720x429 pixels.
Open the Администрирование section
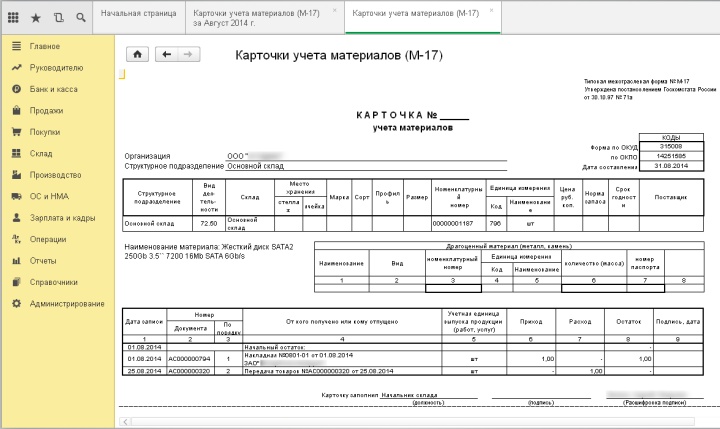click(67, 304)
